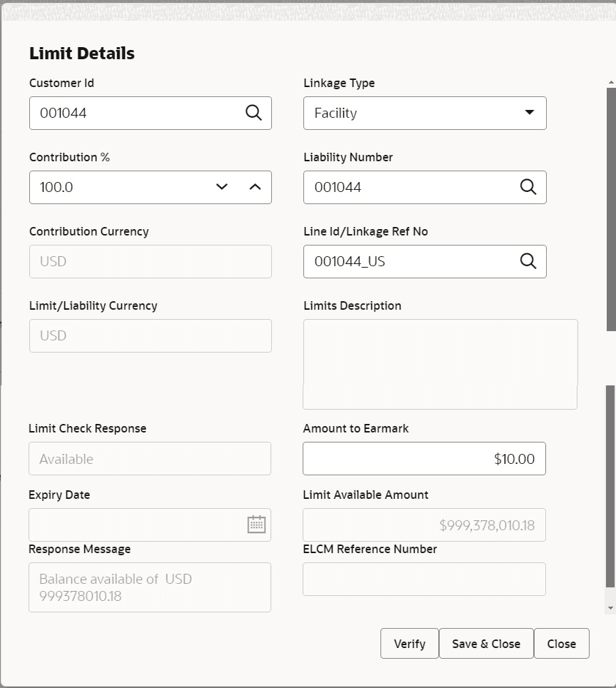Image resolution: width=616 pixels, height=688 pixels.
Task: Increase Contribution % using the up arrow
Action: click(x=255, y=186)
